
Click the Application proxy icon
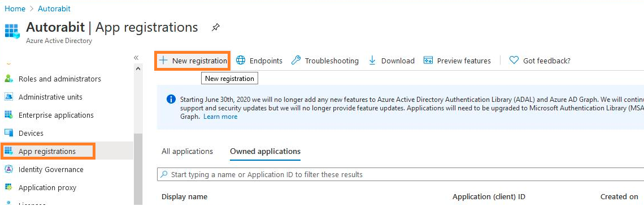point(8,187)
